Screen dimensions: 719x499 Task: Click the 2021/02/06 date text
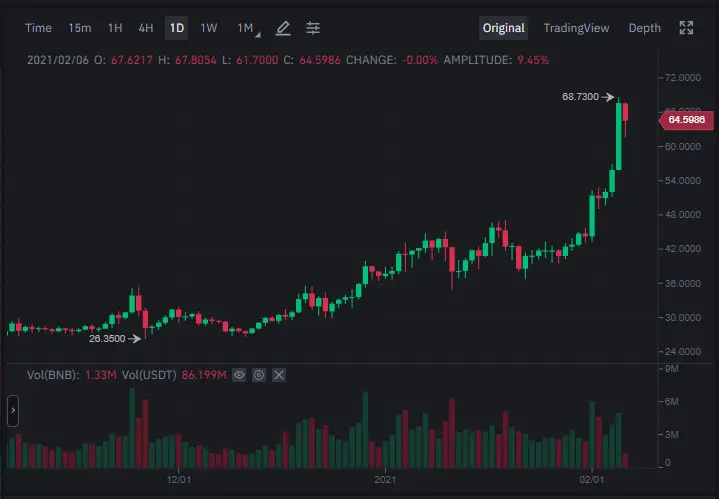tap(58, 60)
